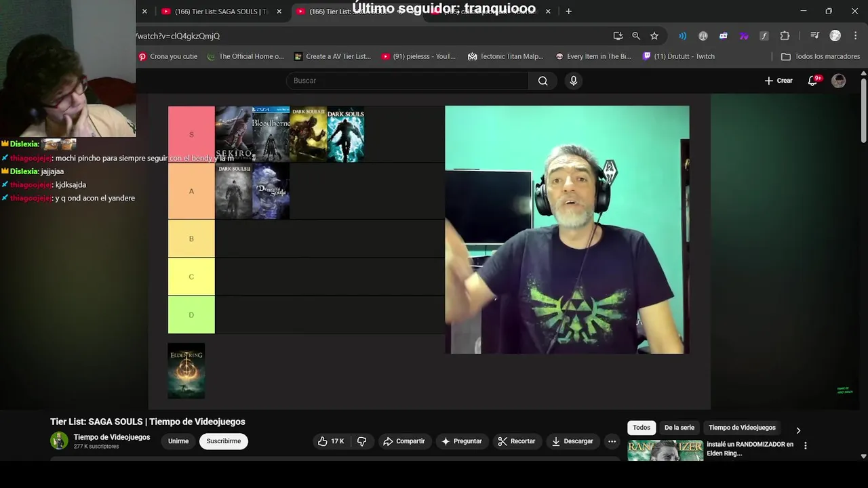Open the media controls music-note icon
Screen dimensions: 868x488
815,36
